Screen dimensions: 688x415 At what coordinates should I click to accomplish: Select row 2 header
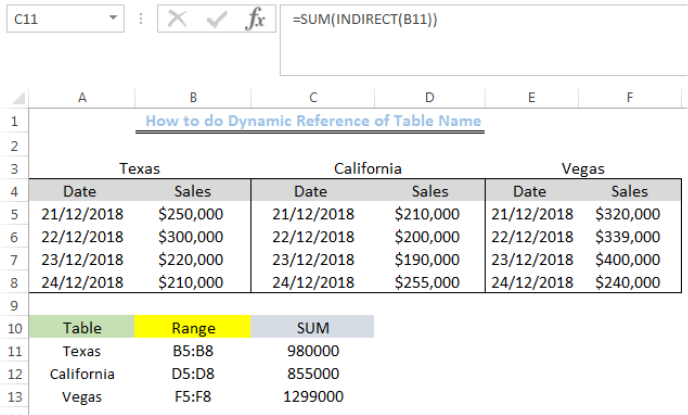(14, 146)
